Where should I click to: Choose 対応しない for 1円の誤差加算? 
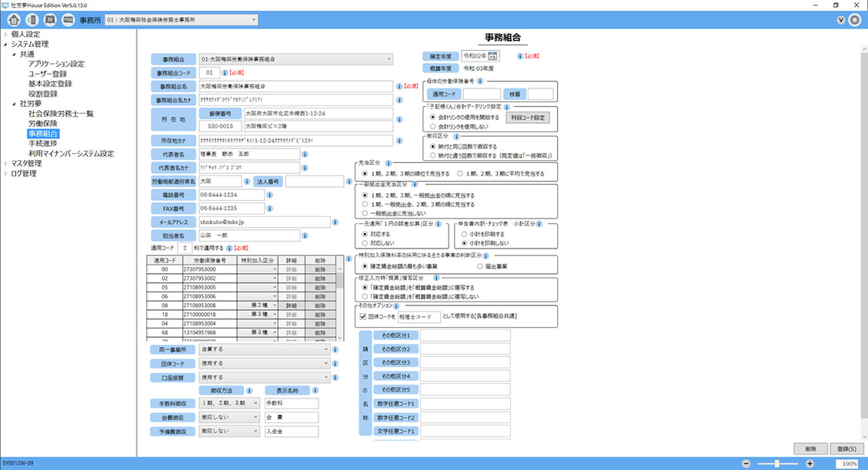coord(365,243)
